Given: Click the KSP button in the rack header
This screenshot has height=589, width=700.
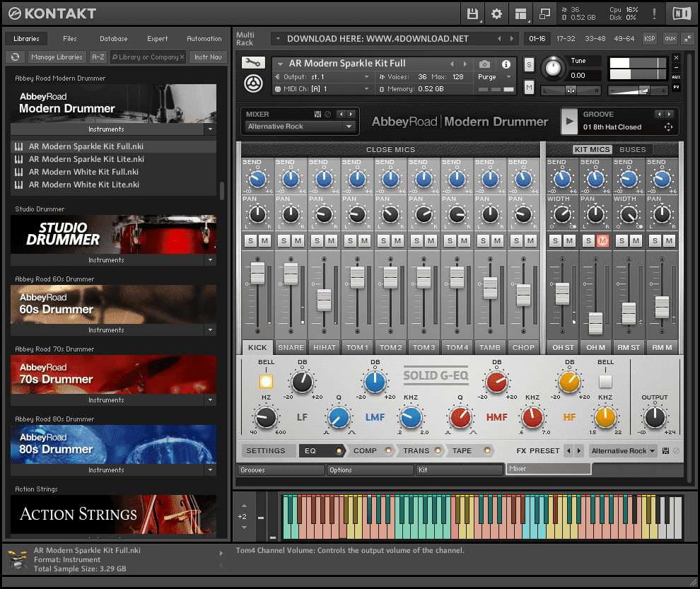Looking at the screenshot, I should pos(649,38).
